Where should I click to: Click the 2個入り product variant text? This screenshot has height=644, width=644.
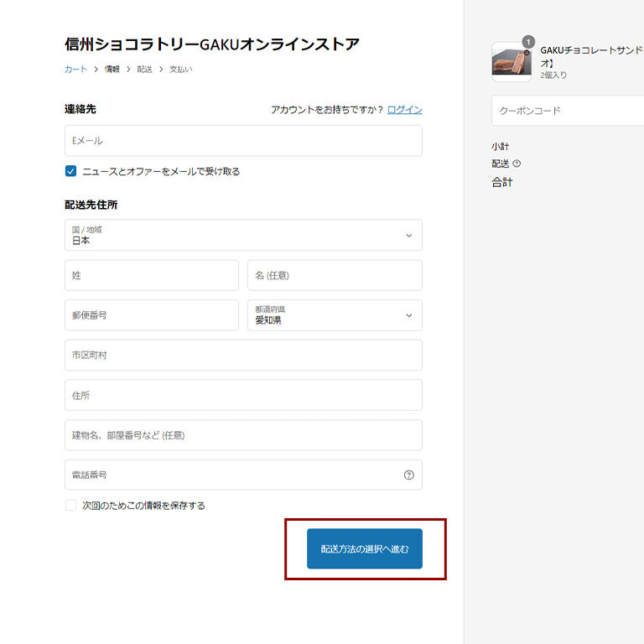(553, 75)
